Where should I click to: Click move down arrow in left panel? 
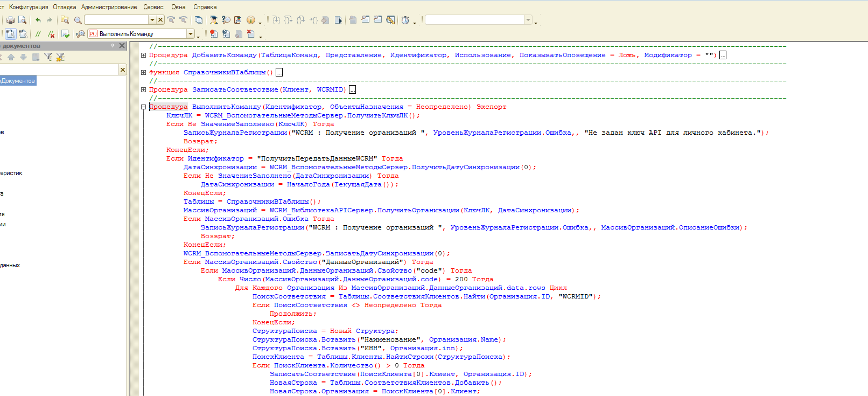[x=24, y=57]
